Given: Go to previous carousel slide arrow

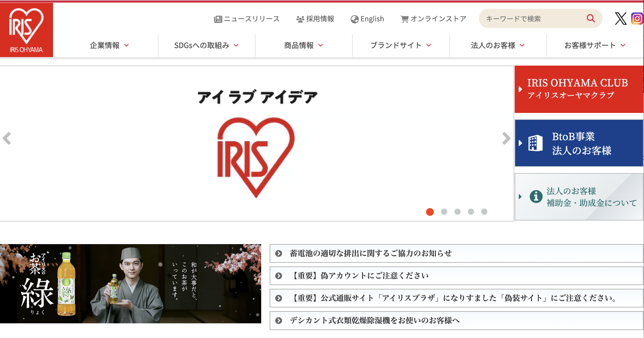Looking at the screenshot, I should point(7,138).
